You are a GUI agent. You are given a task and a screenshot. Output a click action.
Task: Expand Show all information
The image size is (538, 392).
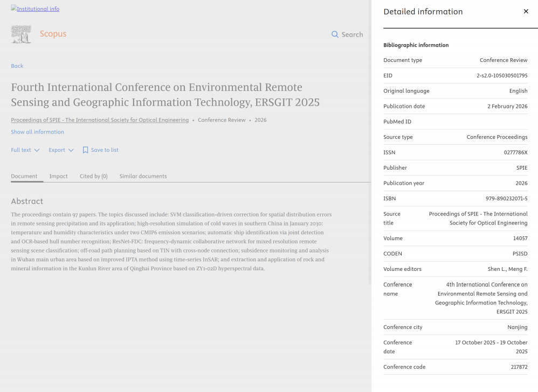point(37,132)
